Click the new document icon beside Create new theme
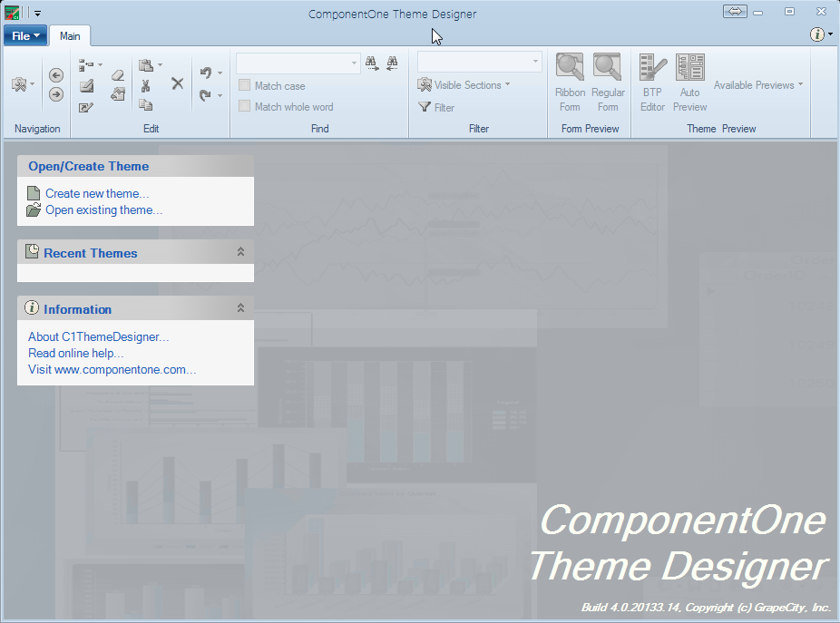Image resolution: width=840 pixels, height=623 pixels. point(34,193)
